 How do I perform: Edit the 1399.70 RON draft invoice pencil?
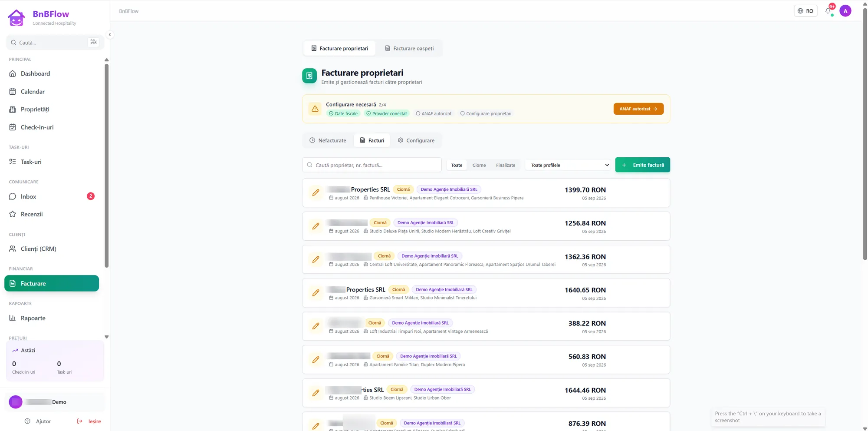tap(316, 193)
